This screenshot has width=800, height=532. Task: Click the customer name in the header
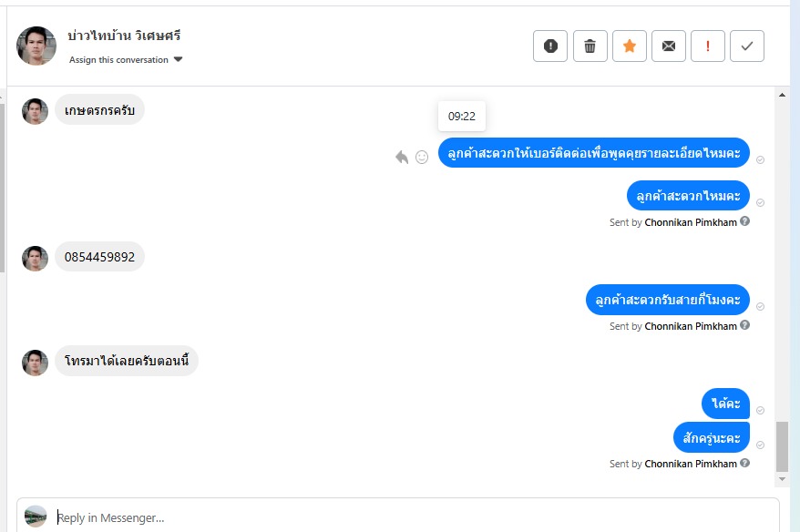tap(124, 36)
